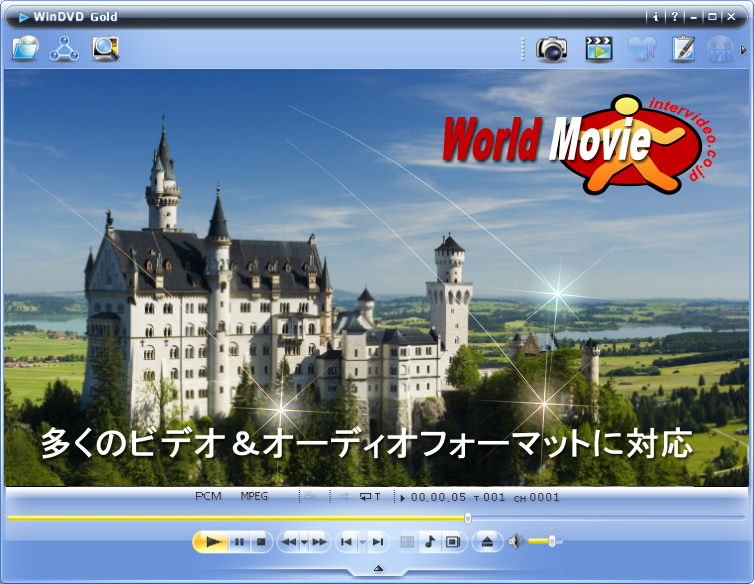Click the disc menu list icon
This screenshot has width=754, height=584.
tap(407, 542)
